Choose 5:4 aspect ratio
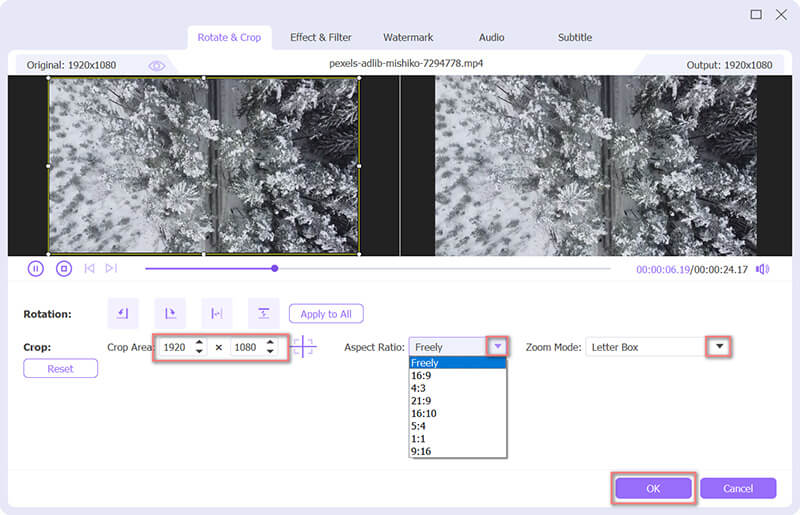 point(458,426)
